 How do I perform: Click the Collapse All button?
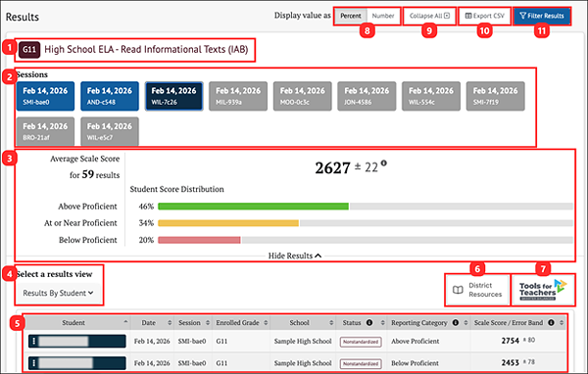[x=429, y=16]
